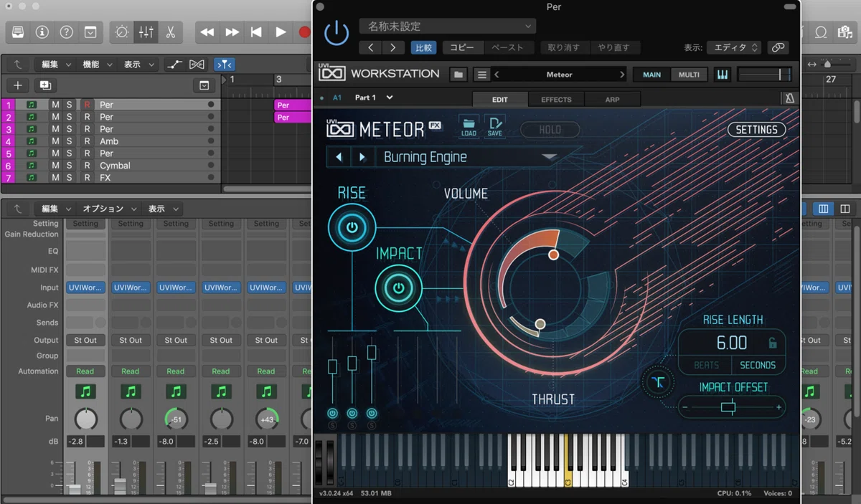
Task: Mute track 1 Per
Action: [x=56, y=105]
